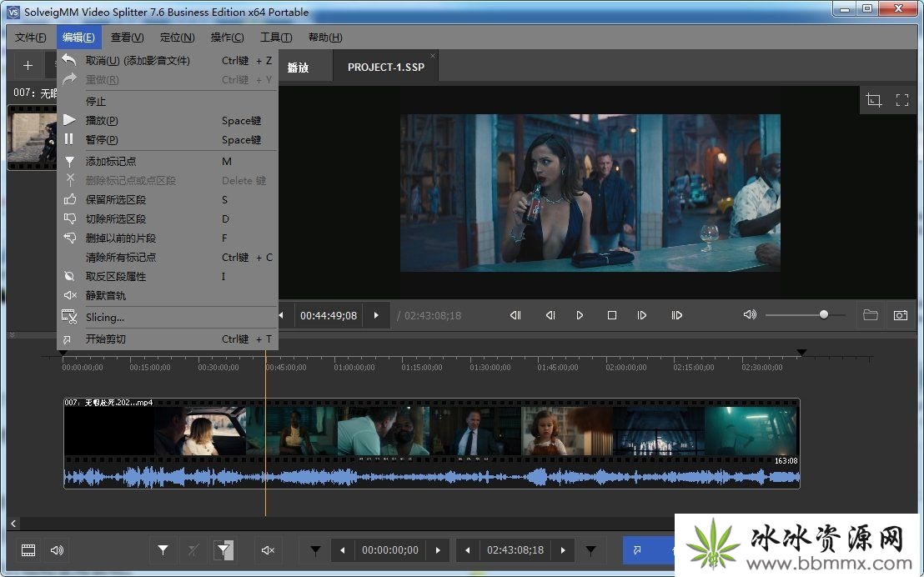This screenshot has width=924, height=577.
Task: Adjust the volume slider knob
Action: 824,314
